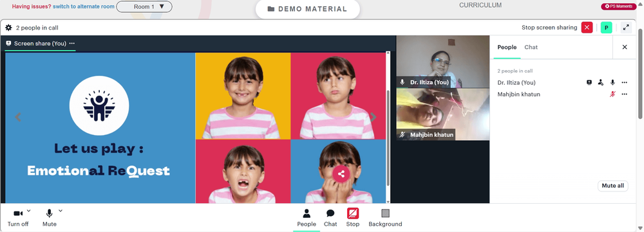This screenshot has height=232, width=644.
Task: Open Room 1 dropdown selector
Action: click(144, 6)
